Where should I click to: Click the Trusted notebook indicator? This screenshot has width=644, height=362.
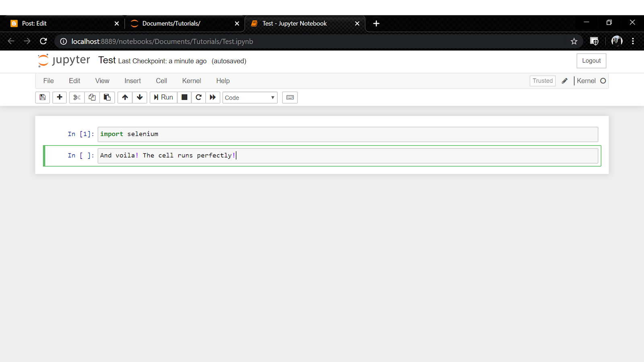click(543, 81)
